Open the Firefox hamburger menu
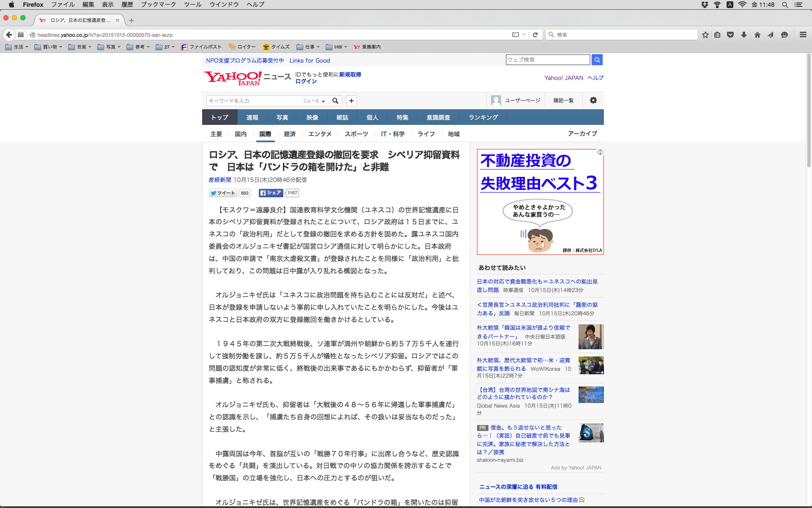Screen dimensions: 812x508 (x=803, y=35)
